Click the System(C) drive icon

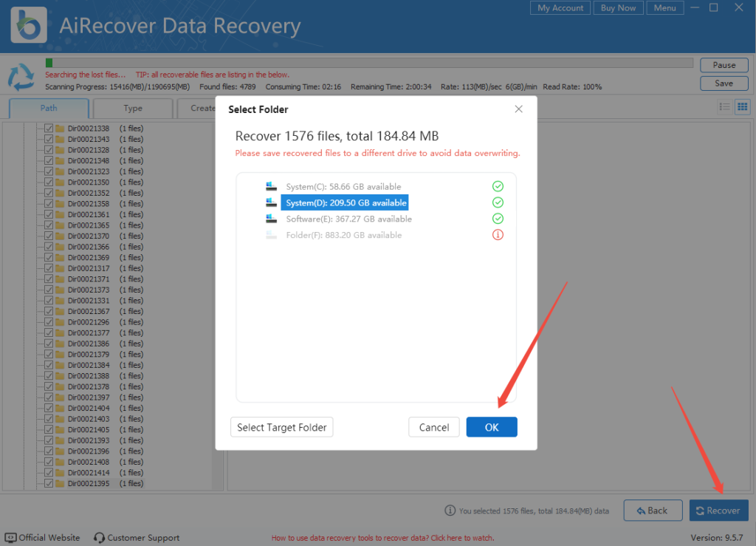click(271, 187)
